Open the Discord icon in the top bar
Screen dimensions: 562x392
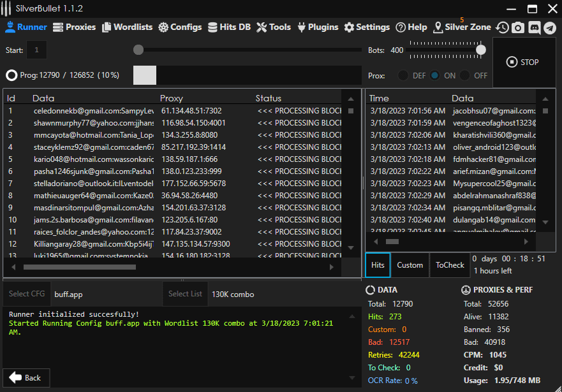coord(534,27)
